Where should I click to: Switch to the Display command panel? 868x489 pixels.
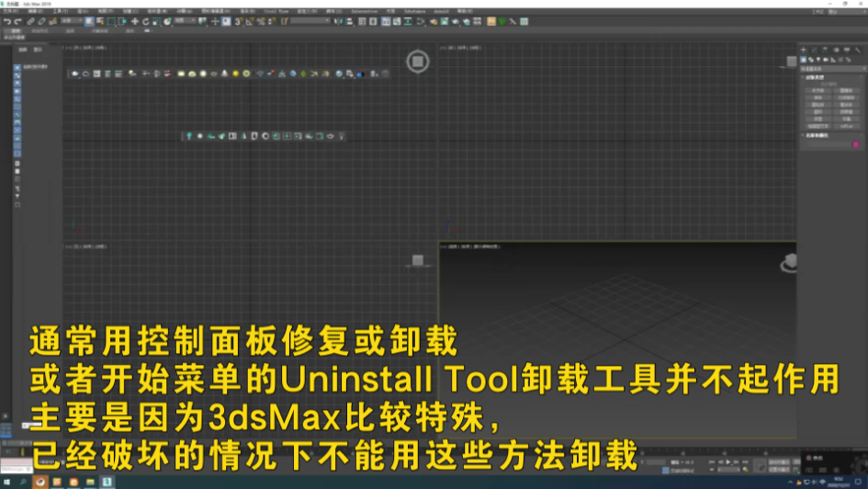pyautogui.click(x=846, y=50)
